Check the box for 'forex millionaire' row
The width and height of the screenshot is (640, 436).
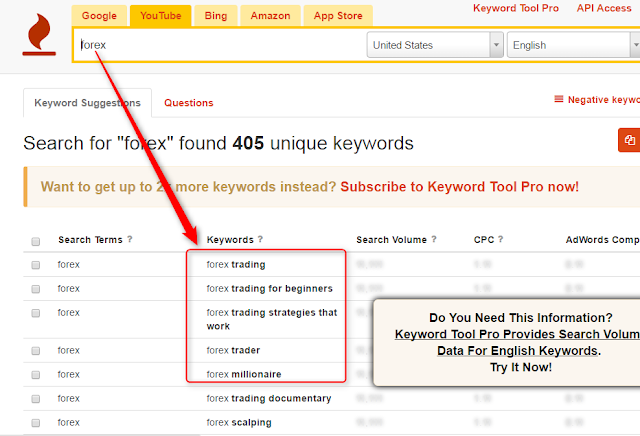[x=36, y=375]
